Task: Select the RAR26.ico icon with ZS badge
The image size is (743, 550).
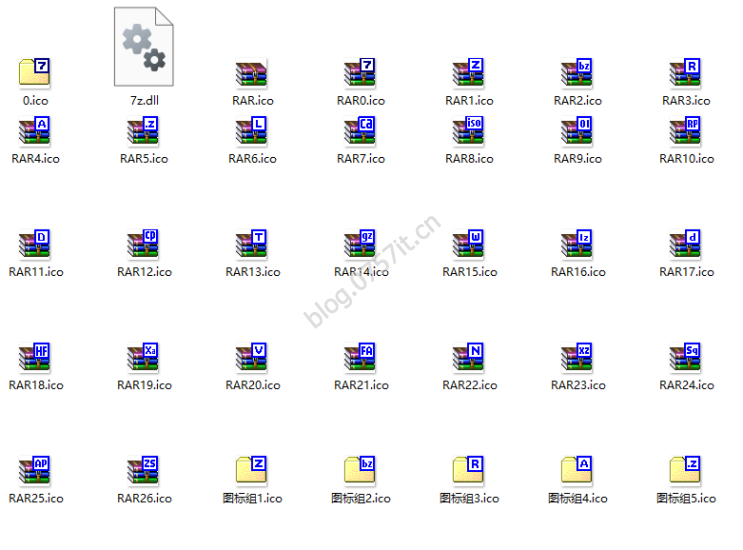Action: click(x=144, y=471)
